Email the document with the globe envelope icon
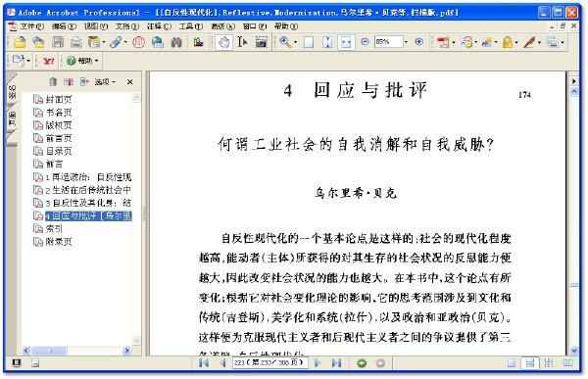The height and width of the screenshot is (379, 588). click(158, 42)
